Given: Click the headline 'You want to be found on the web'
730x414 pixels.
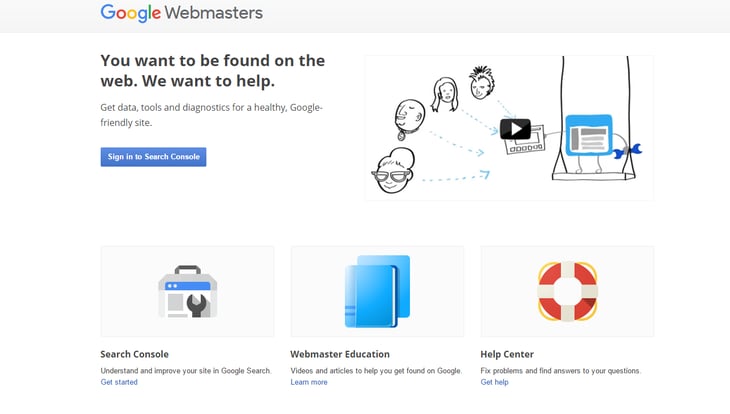Looking at the screenshot, I should (213, 70).
